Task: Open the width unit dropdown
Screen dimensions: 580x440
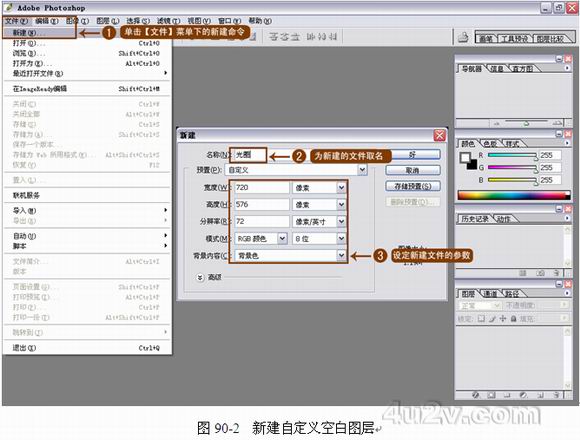Action: 341,188
